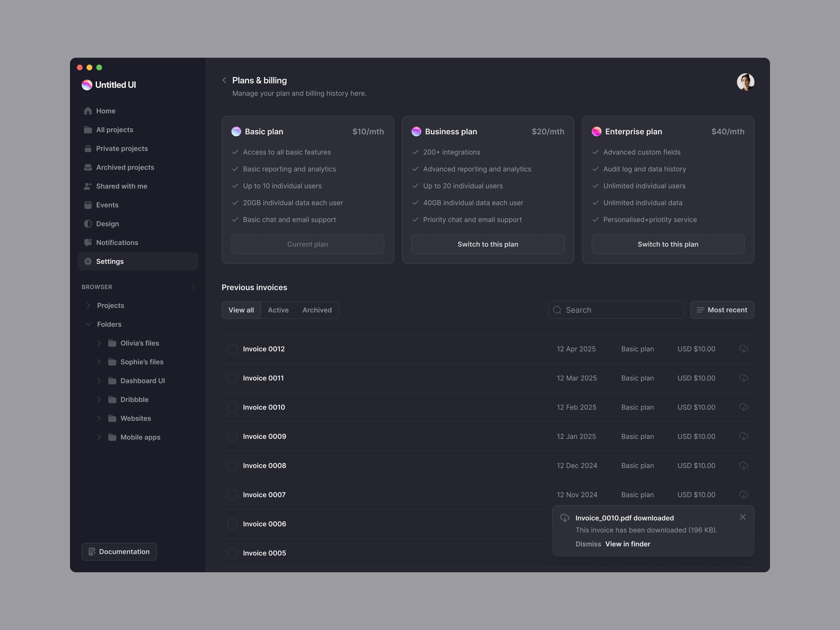Expand the Sophie's files folder
Viewport: 840px width, 630px height.
[100, 362]
